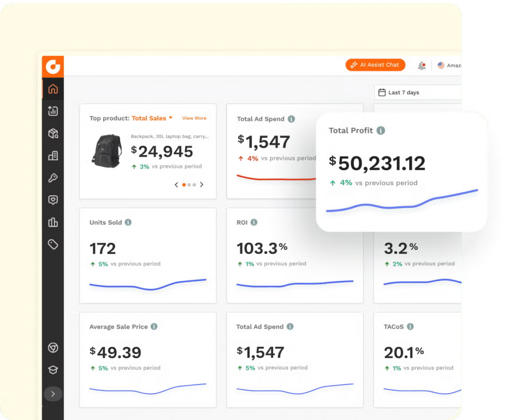
Task: Click the info icon beside Total Profit
Action: pyautogui.click(x=380, y=130)
